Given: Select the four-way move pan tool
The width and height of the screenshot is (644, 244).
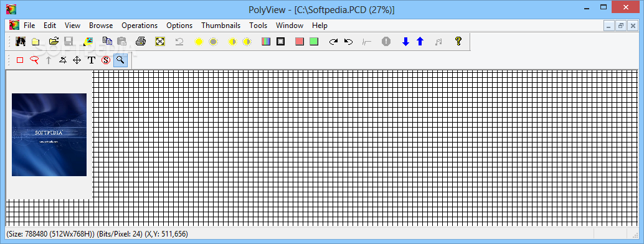Looking at the screenshot, I should (77, 60).
